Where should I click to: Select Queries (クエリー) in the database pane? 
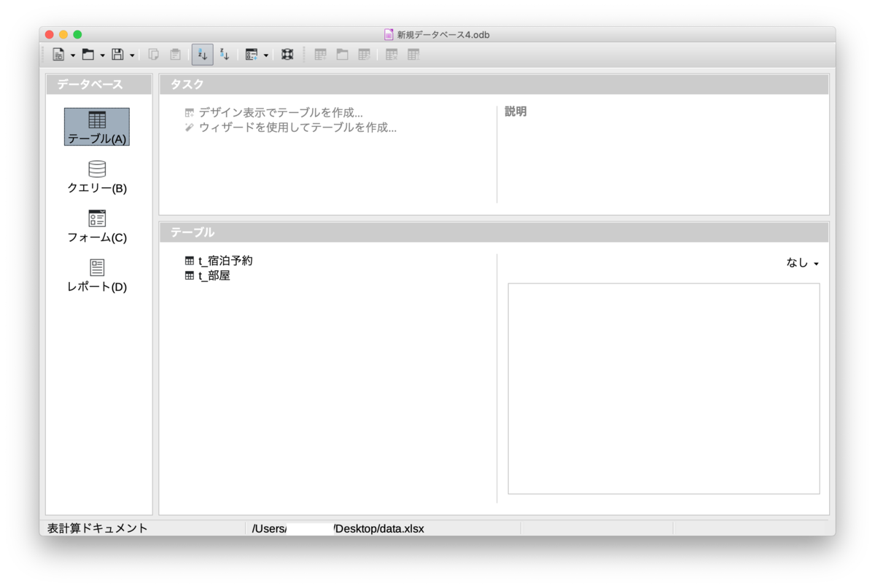97,177
